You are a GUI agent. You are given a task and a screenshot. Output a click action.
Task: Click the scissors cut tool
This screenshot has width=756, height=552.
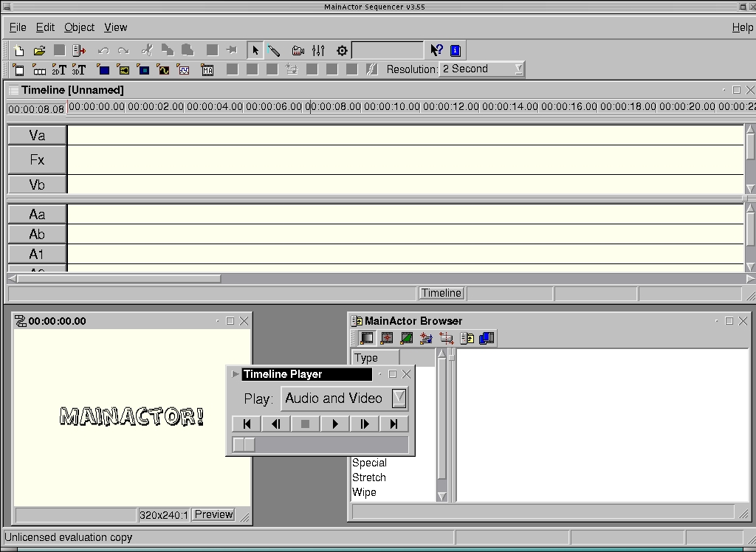coord(145,50)
